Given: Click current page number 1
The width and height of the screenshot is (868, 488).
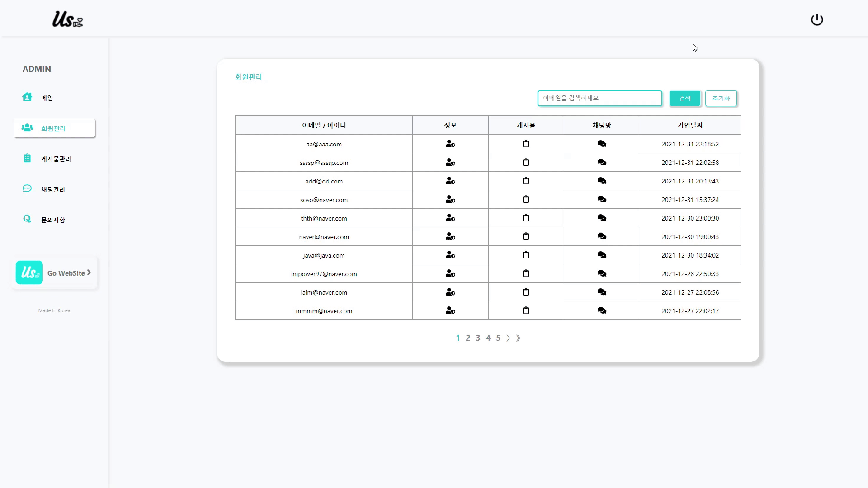Looking at the screenshot, I should pos(458,338).
